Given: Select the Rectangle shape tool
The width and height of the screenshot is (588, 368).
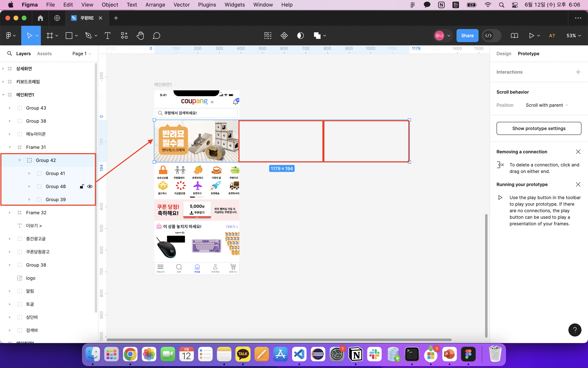Looking at the screenshot, I should (69, 36).
